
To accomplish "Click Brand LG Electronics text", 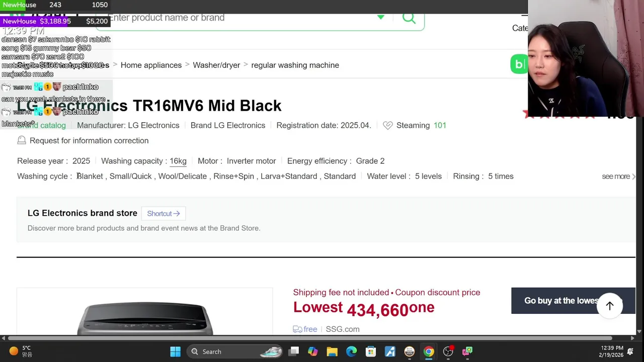I will [228, 125].
